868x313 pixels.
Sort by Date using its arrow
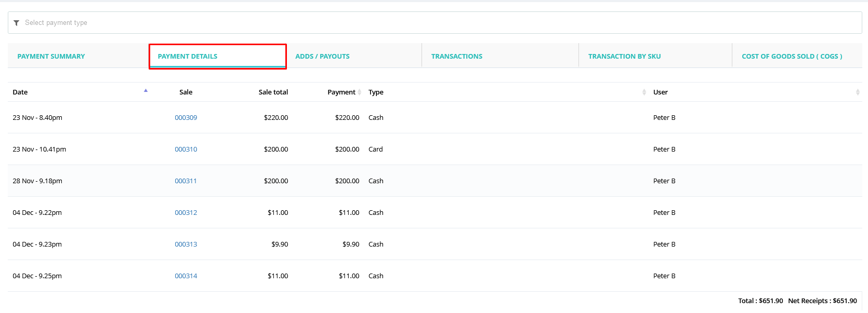click(146, 90)
